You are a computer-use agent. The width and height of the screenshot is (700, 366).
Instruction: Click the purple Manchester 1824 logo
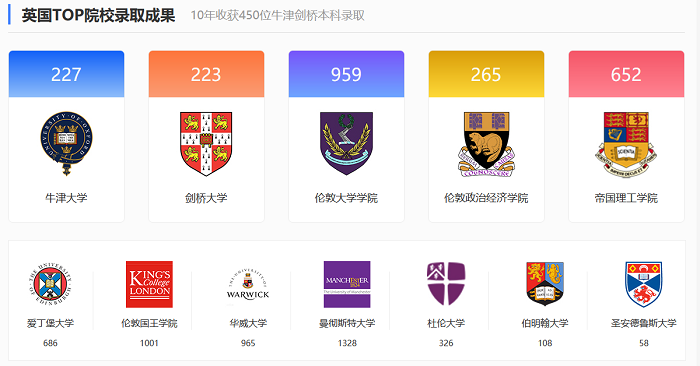[347, 284]
